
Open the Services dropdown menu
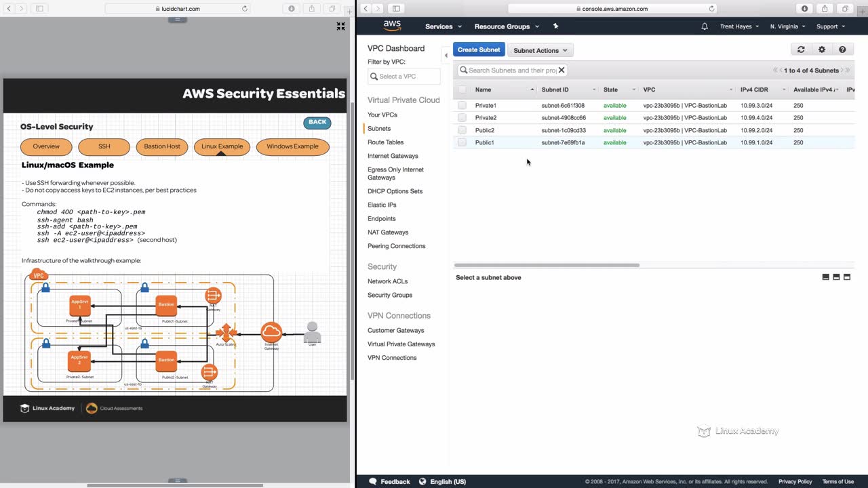pos(443,26)
